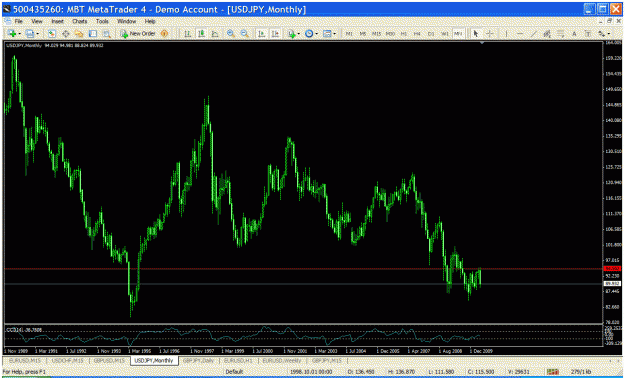This screenshot has height=378, width=625.
Task: Select the Text Label tool
Action: (x=588, y=34)
